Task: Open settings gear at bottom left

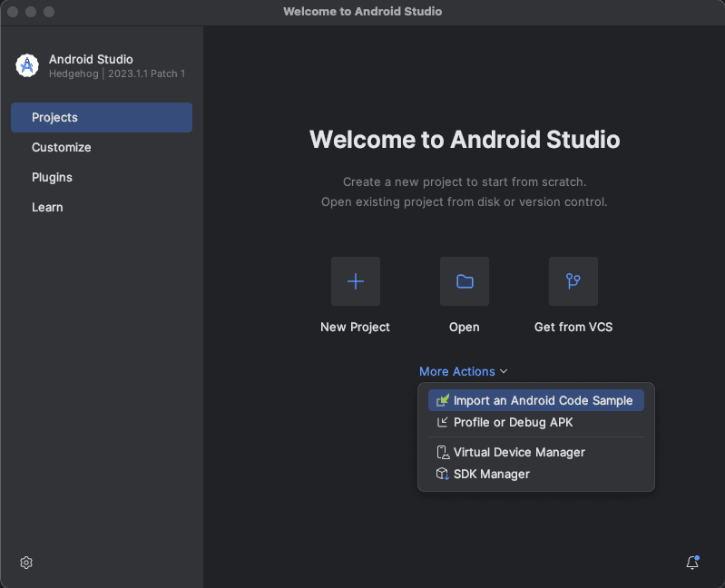Action: (26, 563)
